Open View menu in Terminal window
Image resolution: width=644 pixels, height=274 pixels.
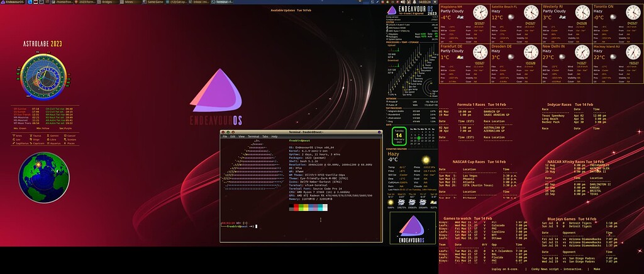pos(241,136)
